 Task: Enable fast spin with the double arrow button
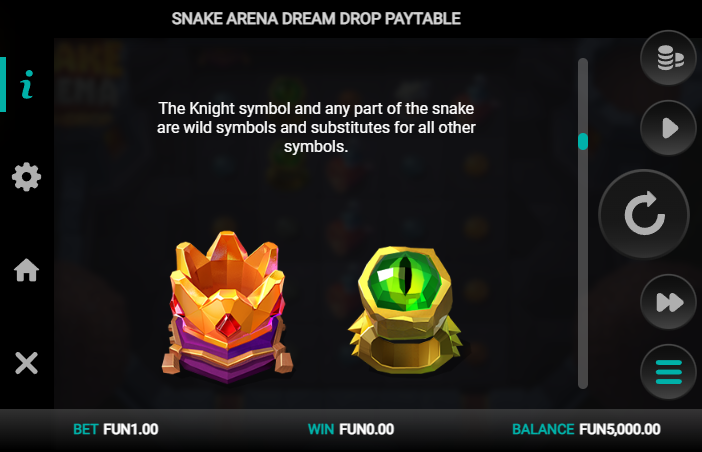click(x=668, y=302)
